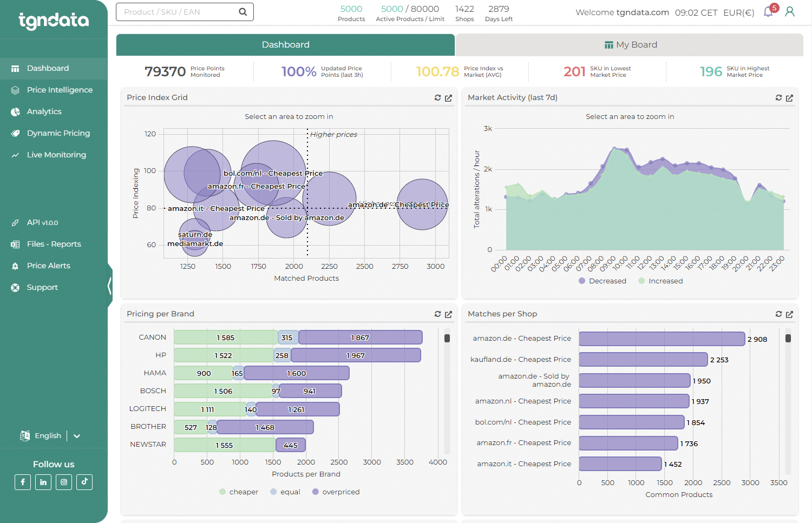Screen dimensions: 812x523
Task: Click the mediamarkt.de bubble label
Action: 195,244
